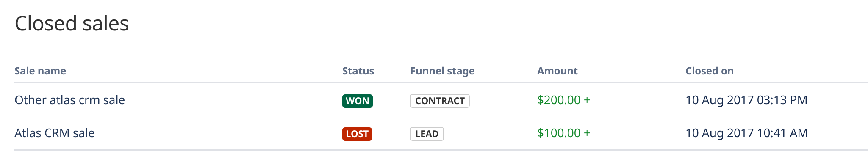Select the CONTRACT funnel stage tag

(440, 101)
